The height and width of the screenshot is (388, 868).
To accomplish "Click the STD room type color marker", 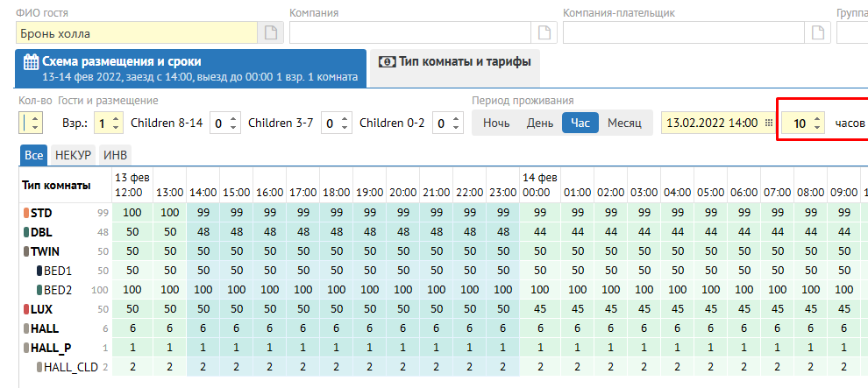I will [25, 213].
